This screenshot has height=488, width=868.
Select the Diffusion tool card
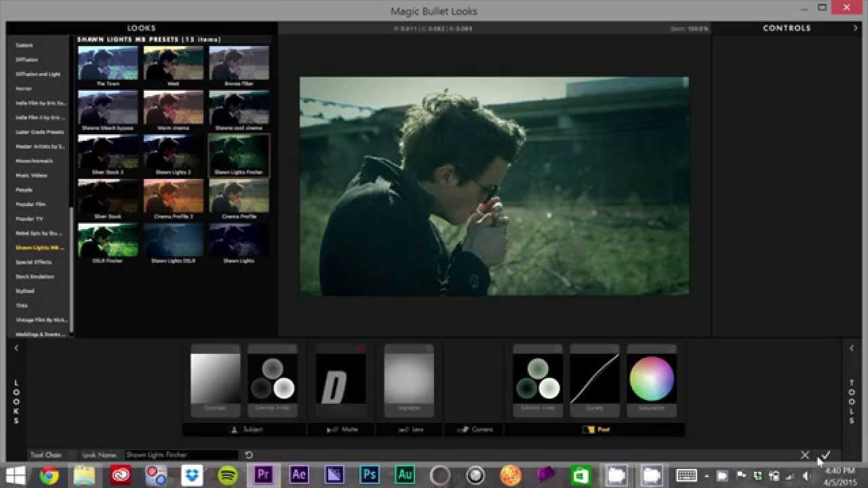tap(341, 381)
